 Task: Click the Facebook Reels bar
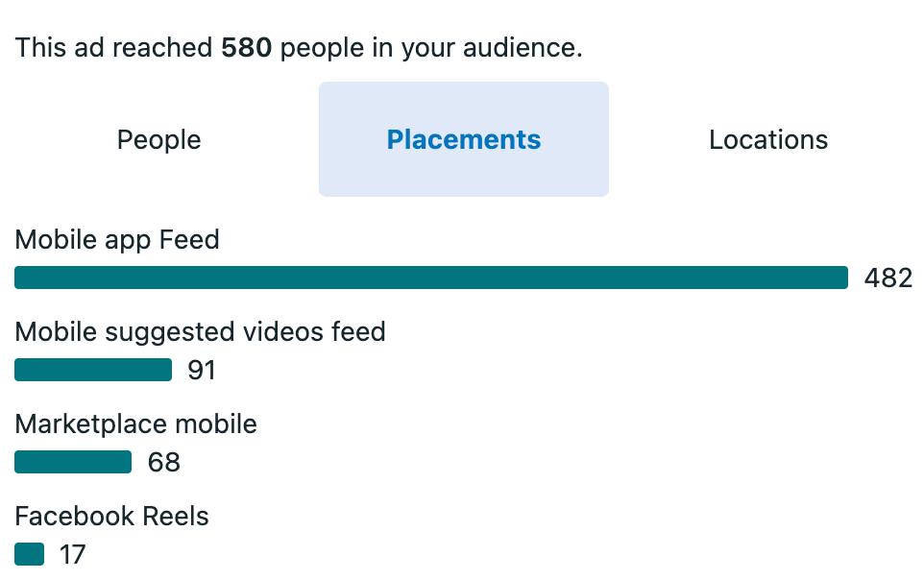pos(30,554)
